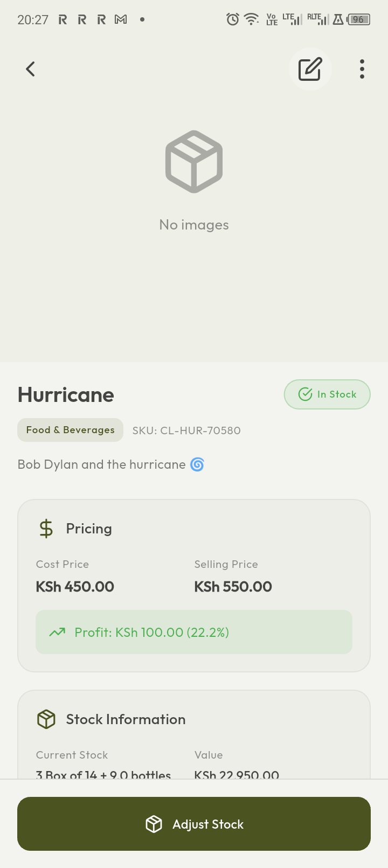This screenshot has height=868, width=388.
Task: Tap the Pricing dollar sign icon
Action: [x=46, y=529]
